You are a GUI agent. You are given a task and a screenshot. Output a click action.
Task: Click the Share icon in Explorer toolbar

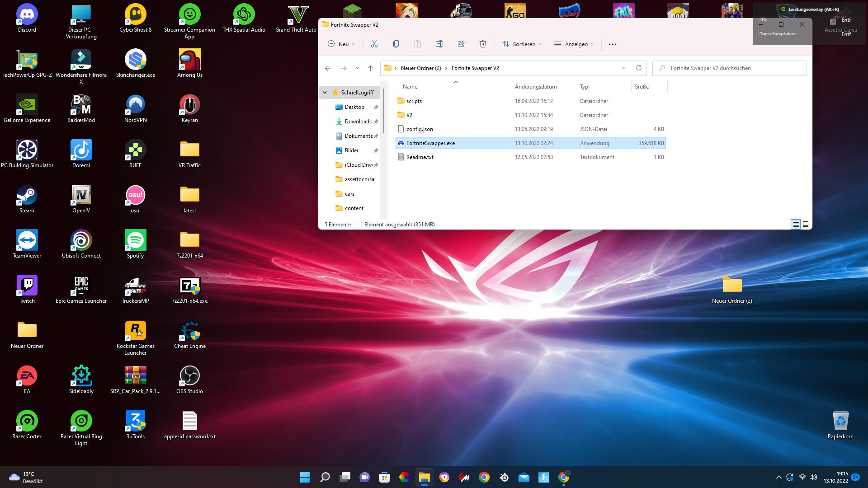tap(461, 44)
